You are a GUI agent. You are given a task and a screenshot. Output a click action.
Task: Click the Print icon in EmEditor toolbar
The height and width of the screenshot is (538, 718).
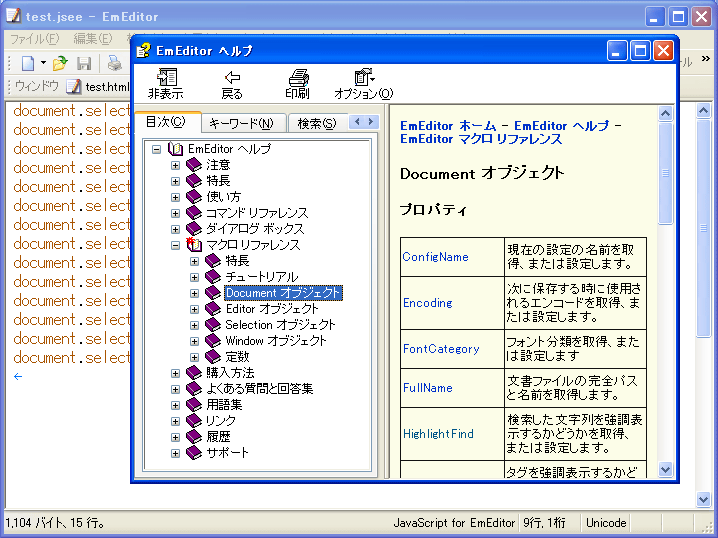114,63
